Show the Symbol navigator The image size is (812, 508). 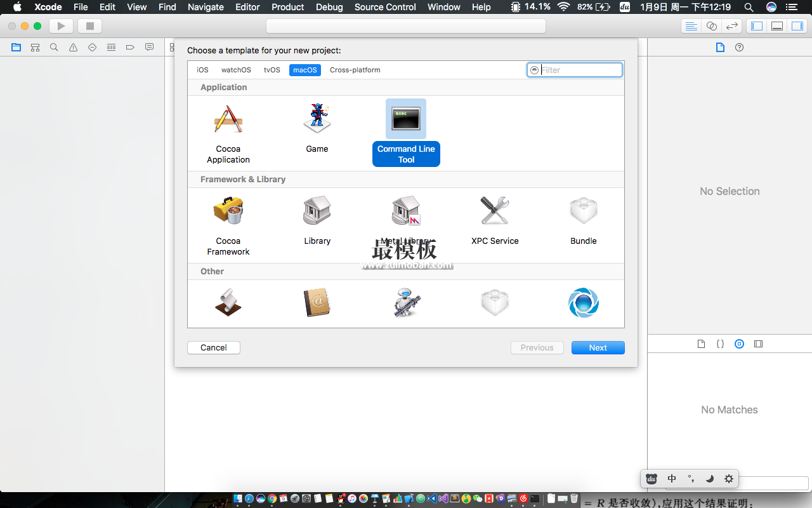point(35,47)
